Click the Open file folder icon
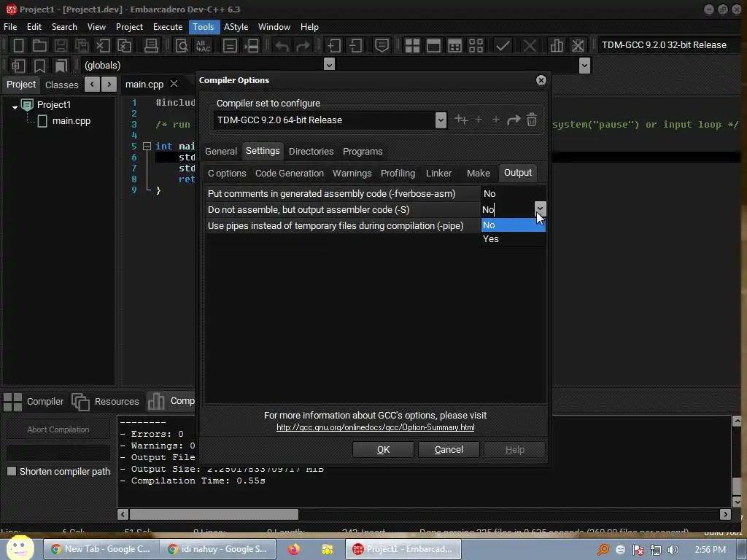The height and width of the screenshot is (560, 747). pos(39,45)
